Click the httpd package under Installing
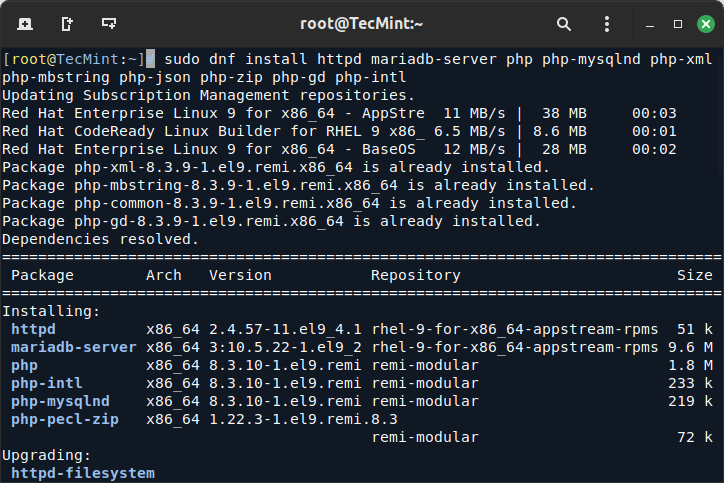Screen dimensions: 724x483 pos(33,329)
